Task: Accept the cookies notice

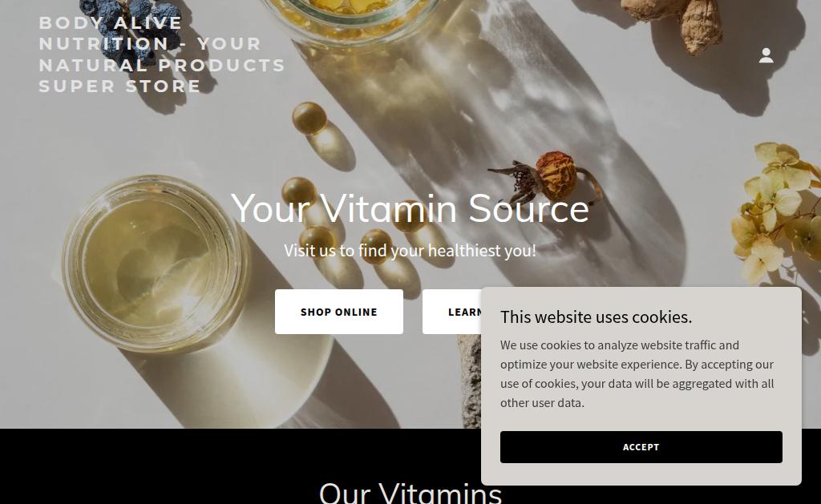Action: point(641,447)
